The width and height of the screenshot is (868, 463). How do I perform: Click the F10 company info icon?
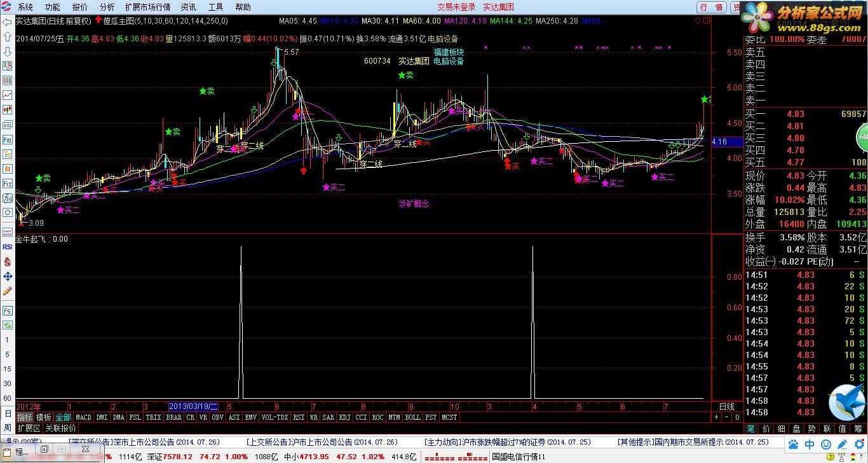[x=8, y=139]
